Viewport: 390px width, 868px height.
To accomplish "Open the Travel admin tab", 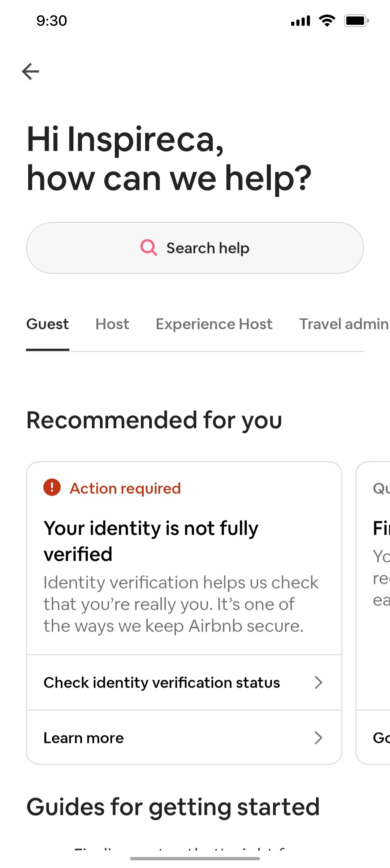I will pos(343,324).
